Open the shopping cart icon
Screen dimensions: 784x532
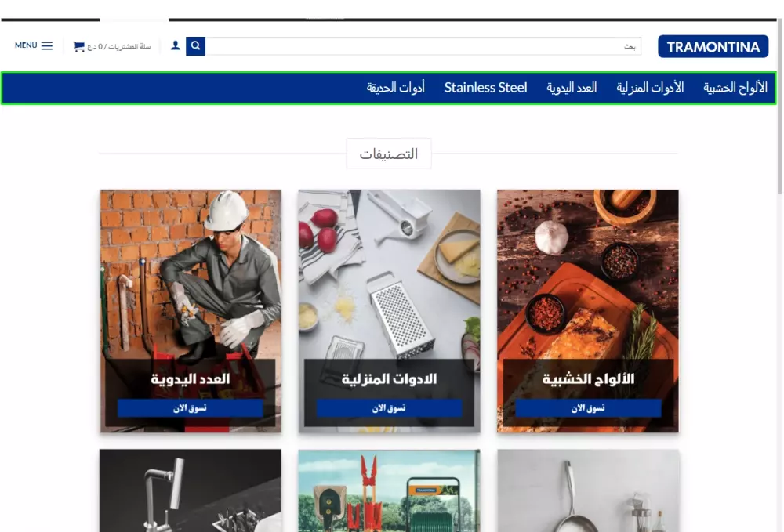point(79,46)
